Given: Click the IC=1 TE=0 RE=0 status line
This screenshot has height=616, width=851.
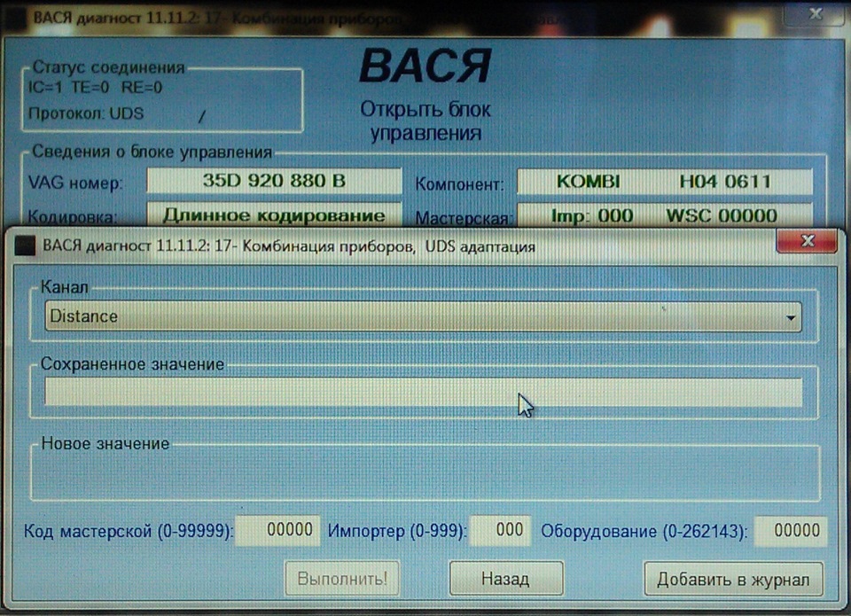Looking at the screenshot, I should [x=96, y=88].
